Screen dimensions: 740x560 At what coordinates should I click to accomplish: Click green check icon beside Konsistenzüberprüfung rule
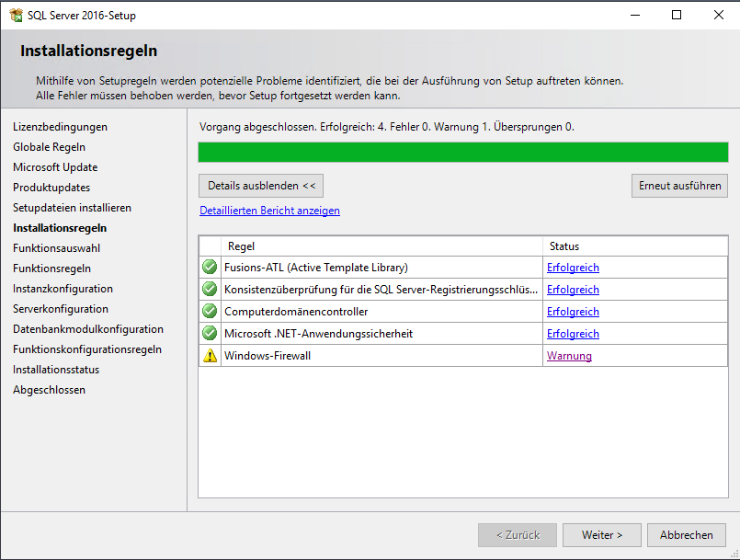pyautogui.click(x=210, y=290)
